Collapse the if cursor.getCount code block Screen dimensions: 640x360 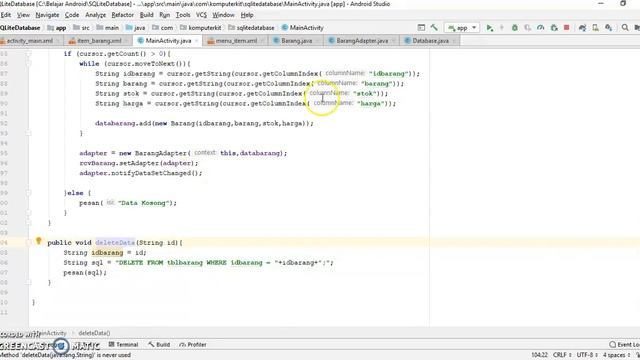(x=28, y=54)
